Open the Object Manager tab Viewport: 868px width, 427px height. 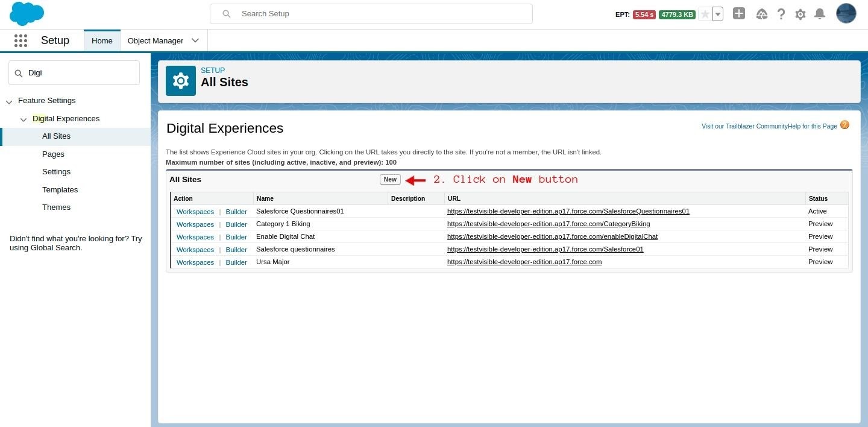(x=156, y=40)
